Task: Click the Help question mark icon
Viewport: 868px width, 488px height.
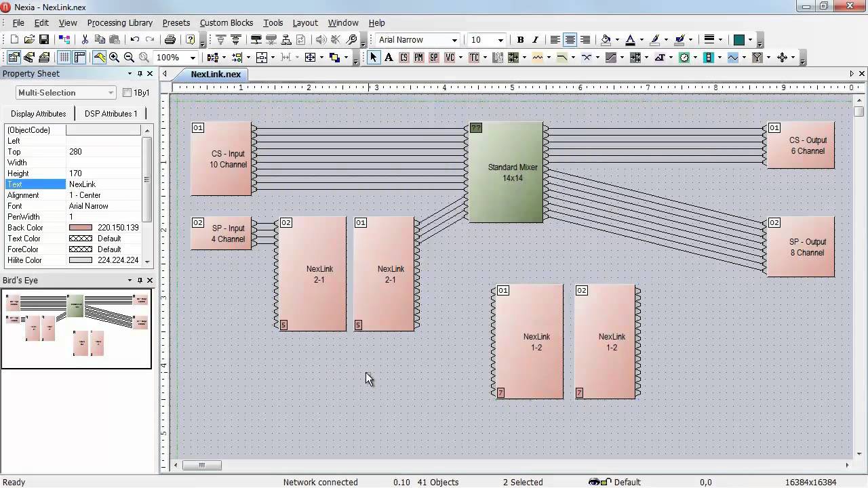Action: pyautogui.click(x=191, y=40)
